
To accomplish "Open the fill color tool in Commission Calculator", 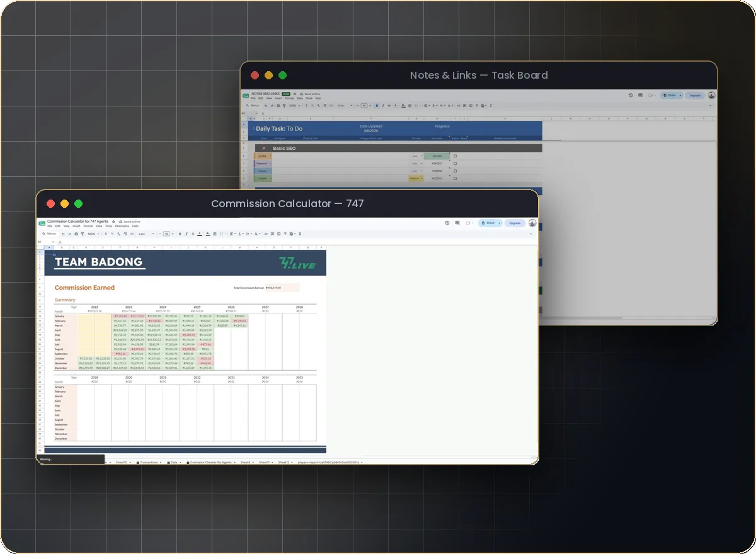I will pos(207,234).
